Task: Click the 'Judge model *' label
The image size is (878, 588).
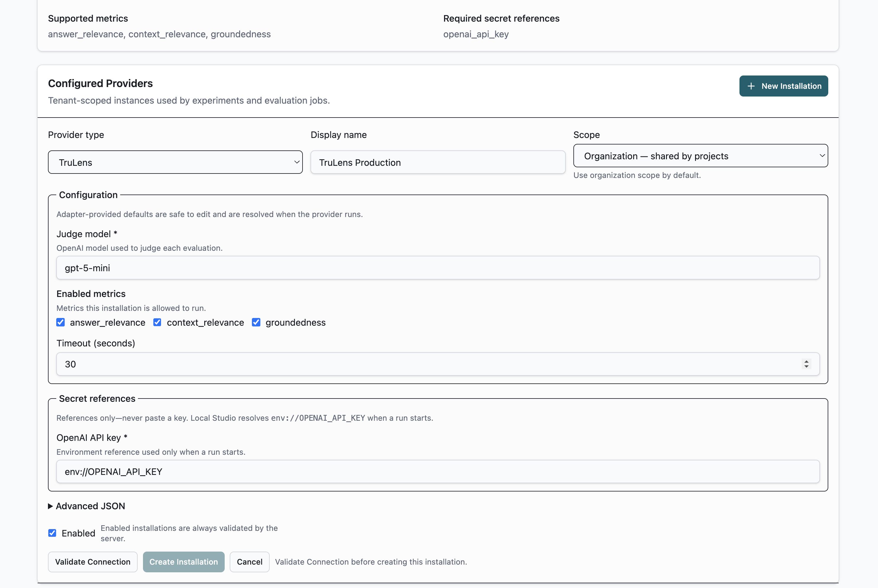Action: pyautogui.click(x=87, y=234)
